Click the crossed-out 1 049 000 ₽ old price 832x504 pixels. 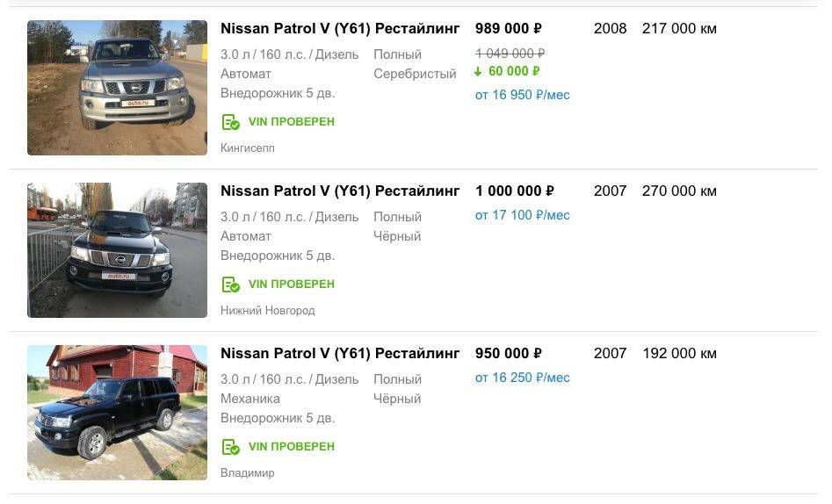coord(510,54)
